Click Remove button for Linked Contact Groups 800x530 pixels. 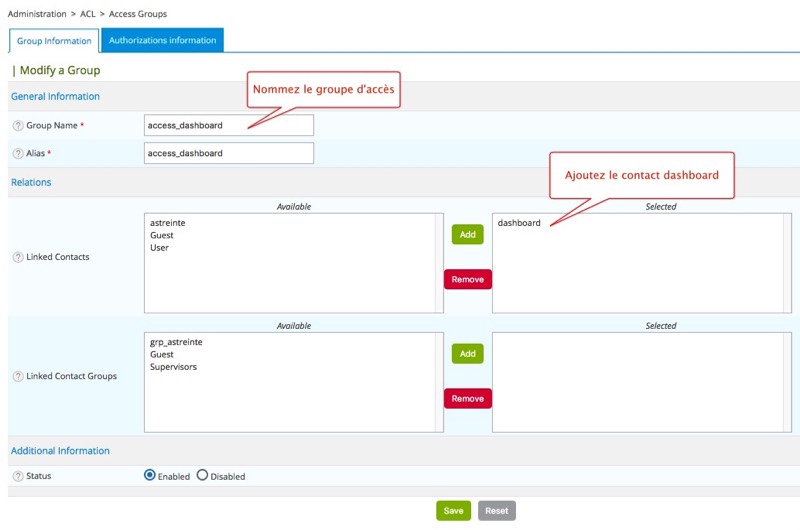click(467, 398)
